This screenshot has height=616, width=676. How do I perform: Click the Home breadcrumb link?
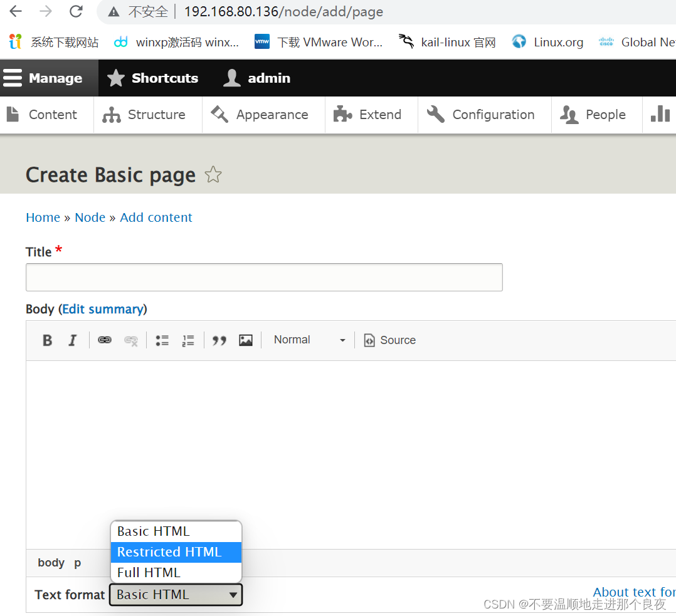(43, 217)
